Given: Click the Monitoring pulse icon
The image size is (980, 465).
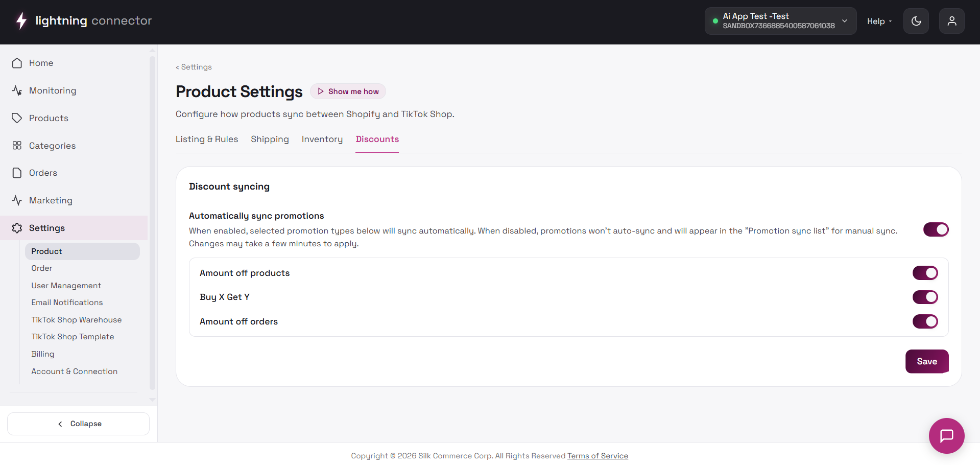Looking at the screenshot, I should point(17,90).
